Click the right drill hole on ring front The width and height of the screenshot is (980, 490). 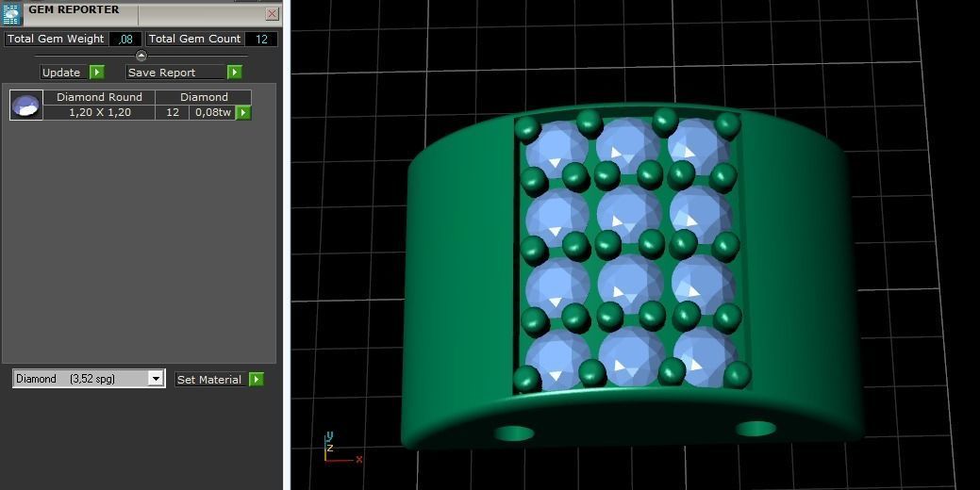pyautogui.click(x=756, y=428)
